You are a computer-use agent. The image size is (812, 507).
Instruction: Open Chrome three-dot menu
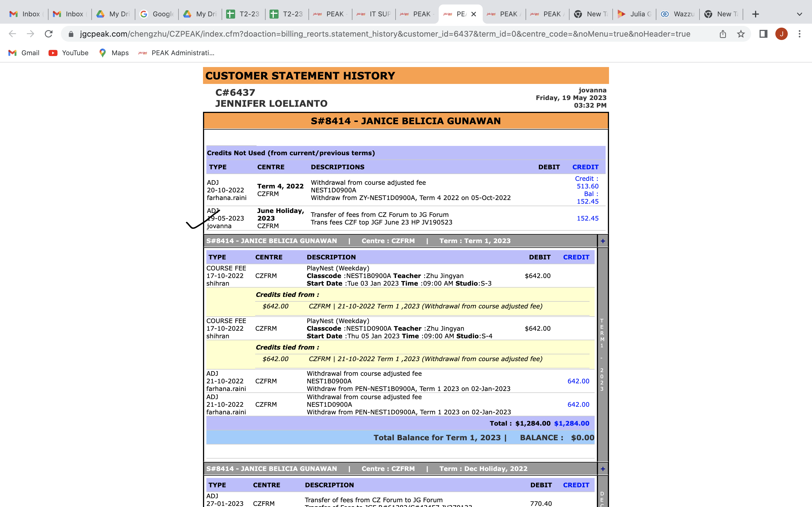coord(800,34)
